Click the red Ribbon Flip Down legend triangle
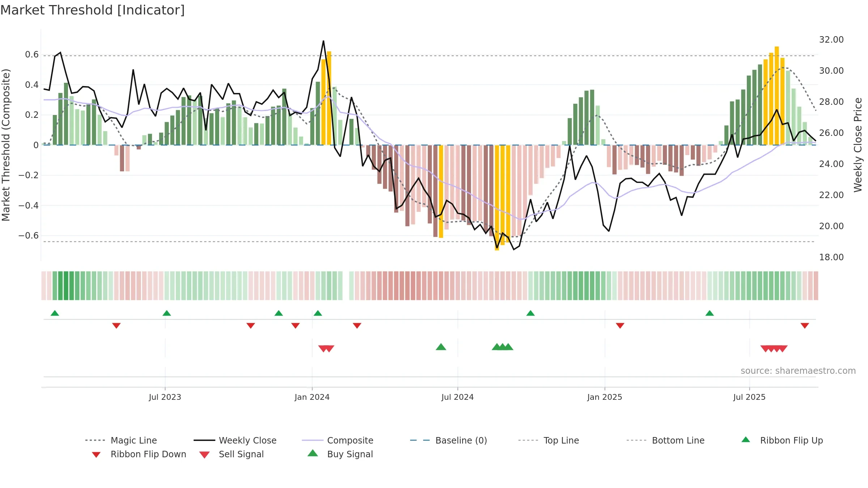Screen dimensions: 868x488 pyautogui.click(x=96, y=455)
